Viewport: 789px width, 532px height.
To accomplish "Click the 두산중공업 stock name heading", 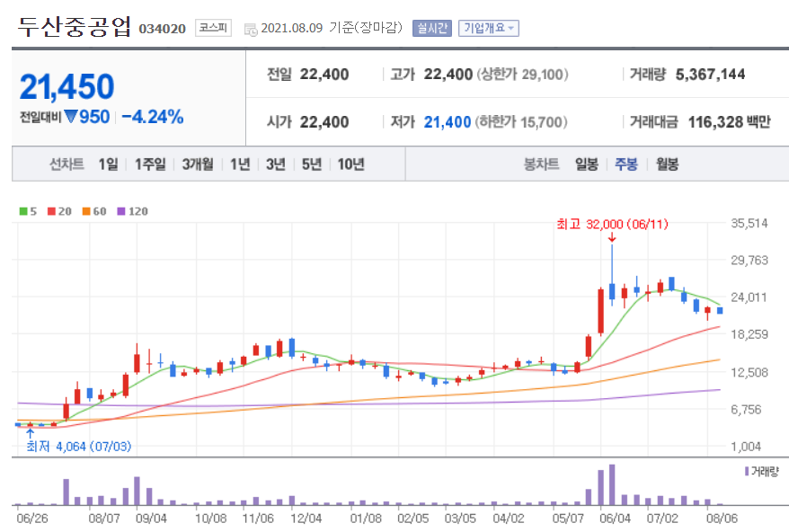I will tap(75, 26).
